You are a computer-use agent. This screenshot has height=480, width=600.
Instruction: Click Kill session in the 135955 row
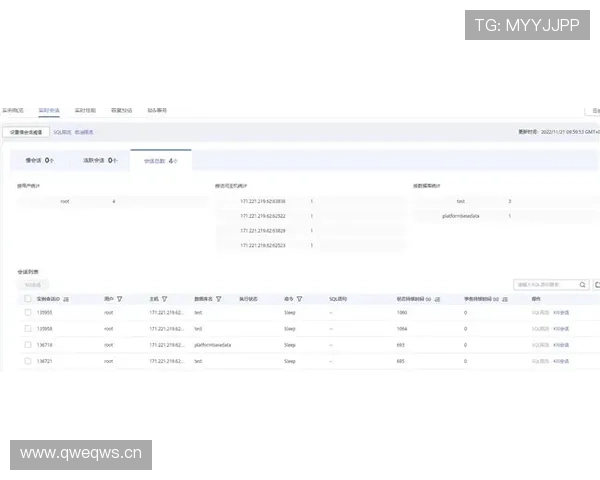pyautogui.click(x=561, y=313)
